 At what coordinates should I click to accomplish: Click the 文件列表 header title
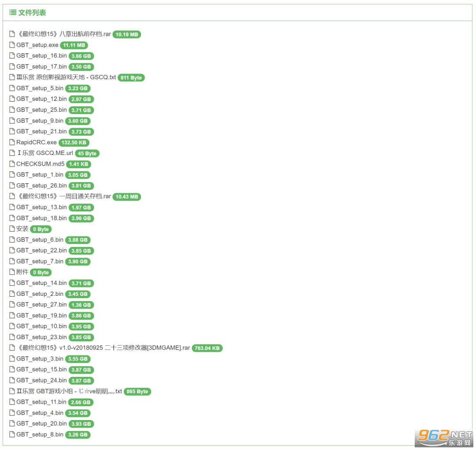tap(32, 13)
